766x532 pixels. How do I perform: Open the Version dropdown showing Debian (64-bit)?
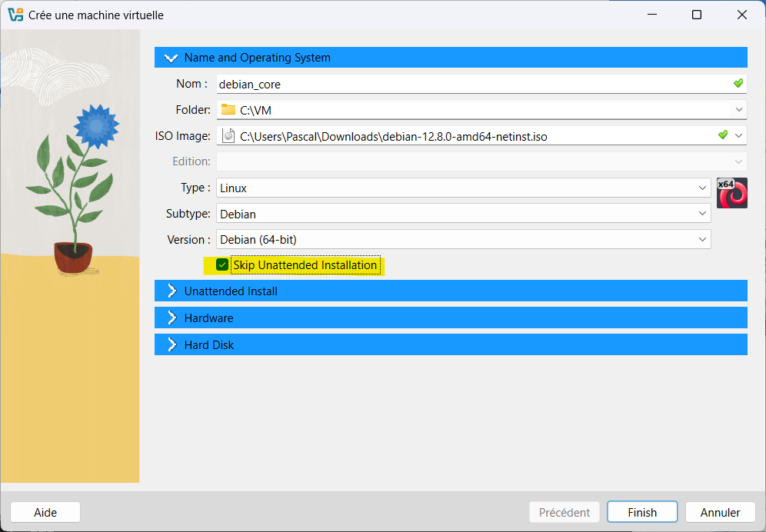(464, 239)
